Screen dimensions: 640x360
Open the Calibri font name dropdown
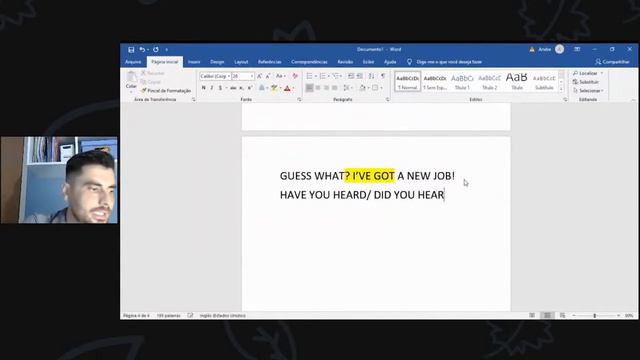[x=229, y=76]
